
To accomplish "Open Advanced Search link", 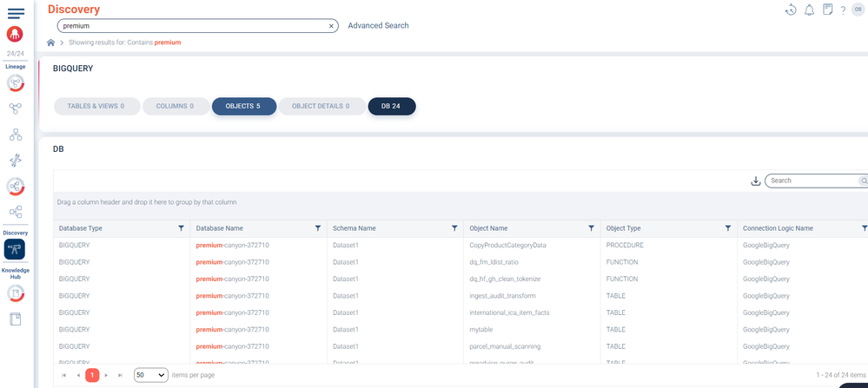I will 378,25.
